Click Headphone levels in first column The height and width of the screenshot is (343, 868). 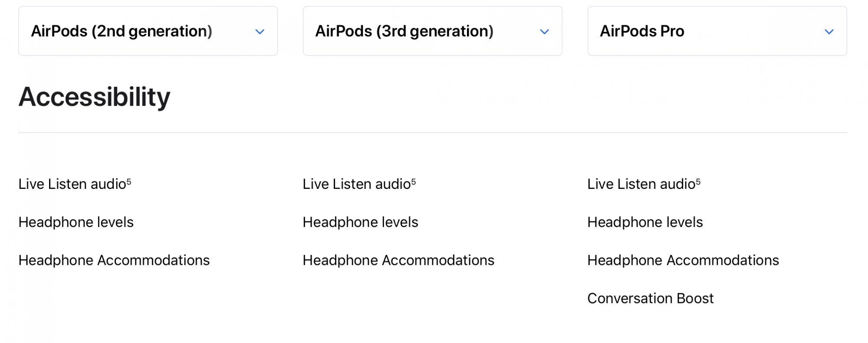pyautogui.click(x=76, y=222)
